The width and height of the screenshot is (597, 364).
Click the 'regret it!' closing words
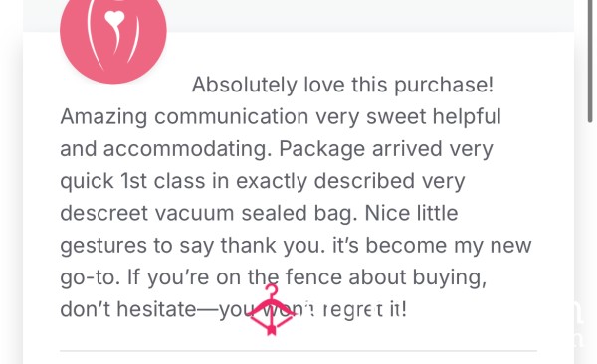click(x=365, y=310)
